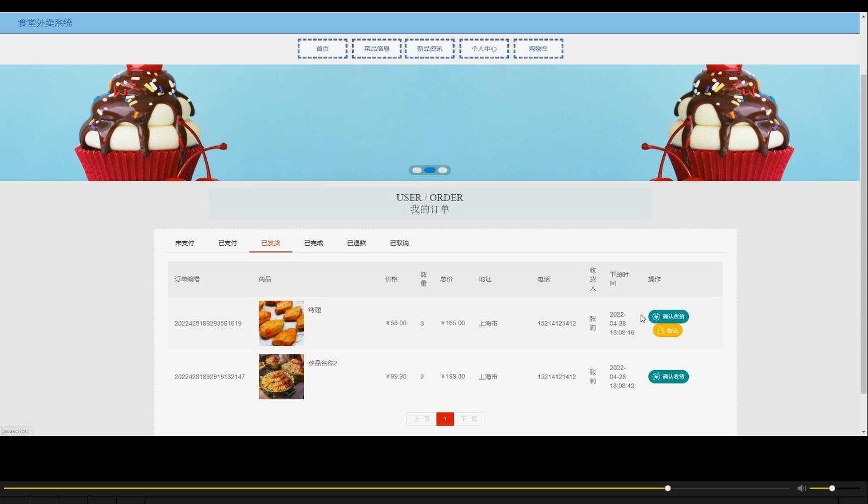This screenshot has width=868, height=504.
Task: Click the 食堂外卖系统 site title
Action: click(45, 23)
